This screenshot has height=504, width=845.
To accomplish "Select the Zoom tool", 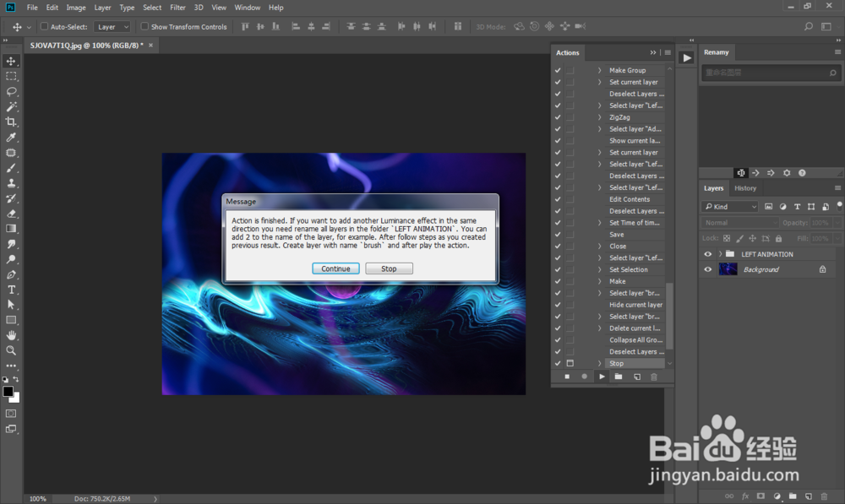I will pos(11,350).
